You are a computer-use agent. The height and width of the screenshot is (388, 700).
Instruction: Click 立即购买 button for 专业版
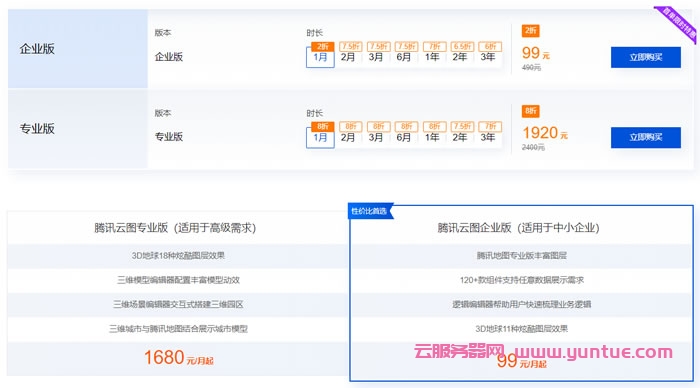(x=646, y=137)
